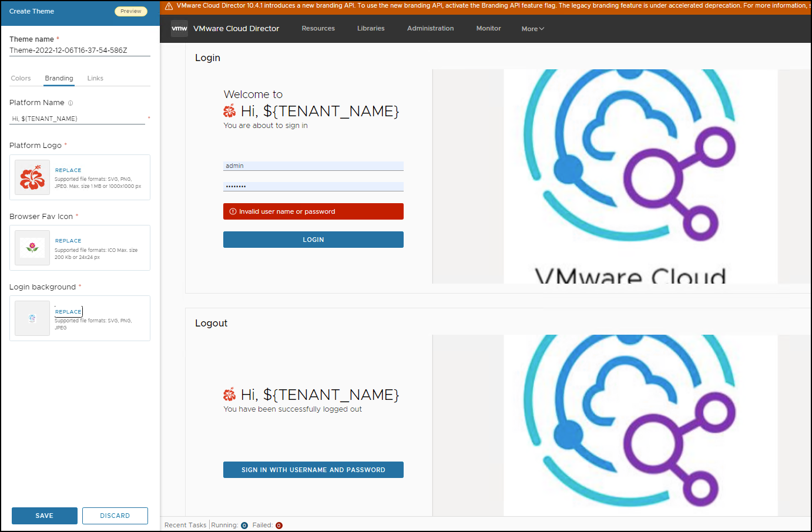Open the Links tab
The width and height of the screenshot is (812, 532).
pyautogui.click(x=95, y=78)
